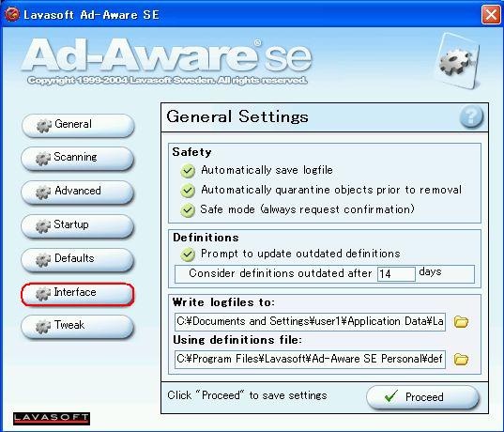504x432 pixels.
Task: Click the Write logfiles to path field
Action: [x=310, y=321]
